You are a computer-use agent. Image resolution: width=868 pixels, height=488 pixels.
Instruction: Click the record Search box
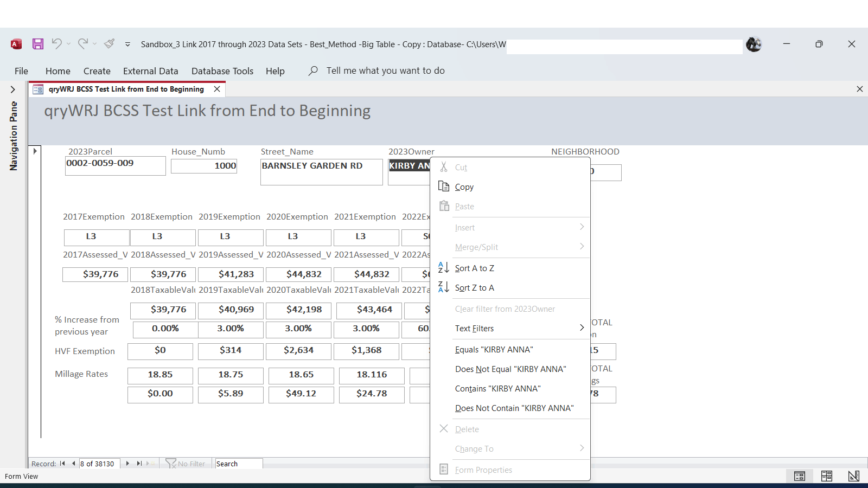click(239, 464)
